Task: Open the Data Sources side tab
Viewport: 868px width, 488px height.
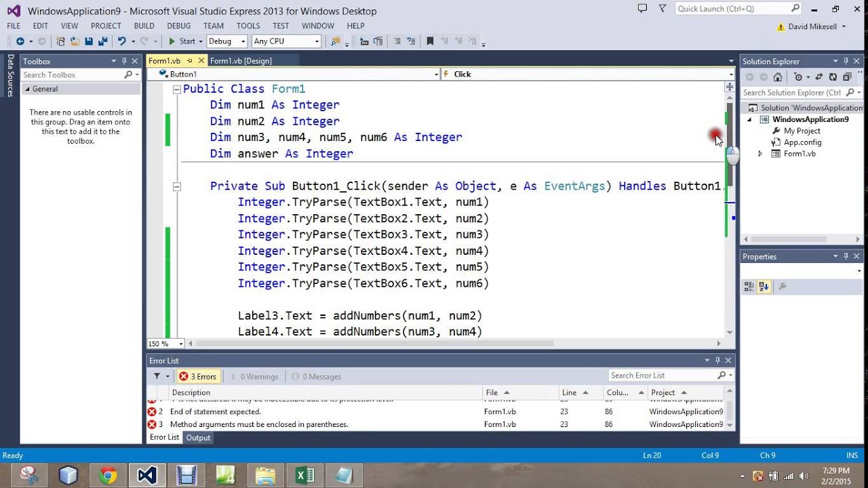Action: click(x=10, y=76)
